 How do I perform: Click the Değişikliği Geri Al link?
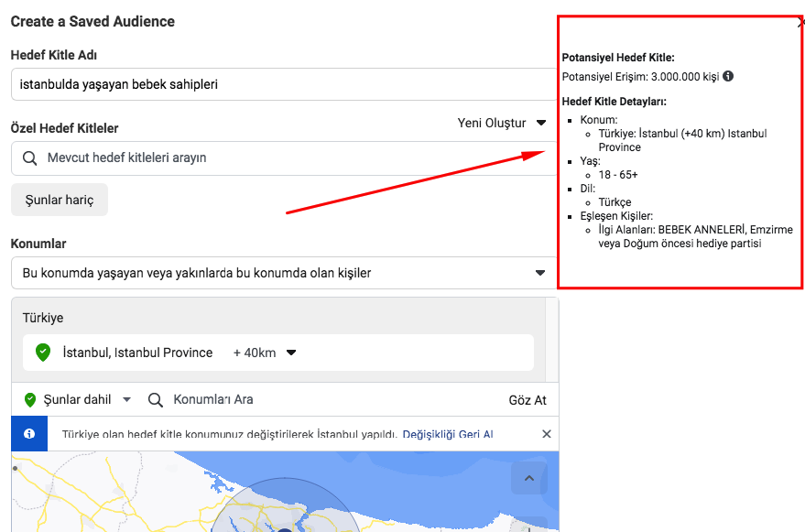[448, 434]
